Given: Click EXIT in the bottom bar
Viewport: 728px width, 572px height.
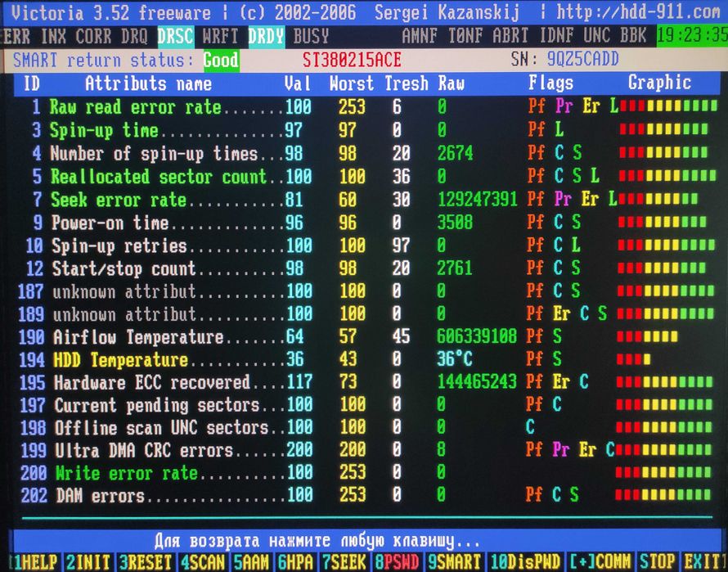Looking at the screenshot, I should [704, 562].
